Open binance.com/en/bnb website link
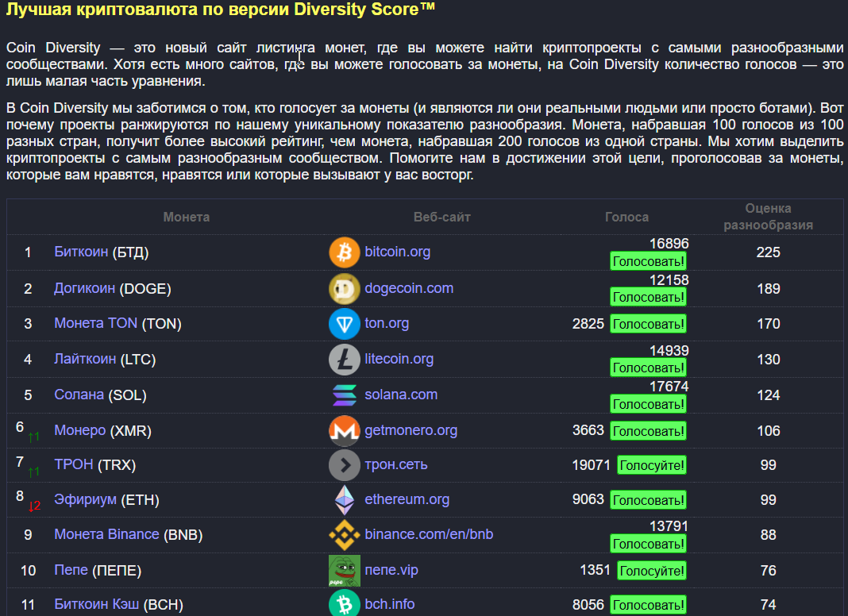The image size is (848, 616). 429,534
